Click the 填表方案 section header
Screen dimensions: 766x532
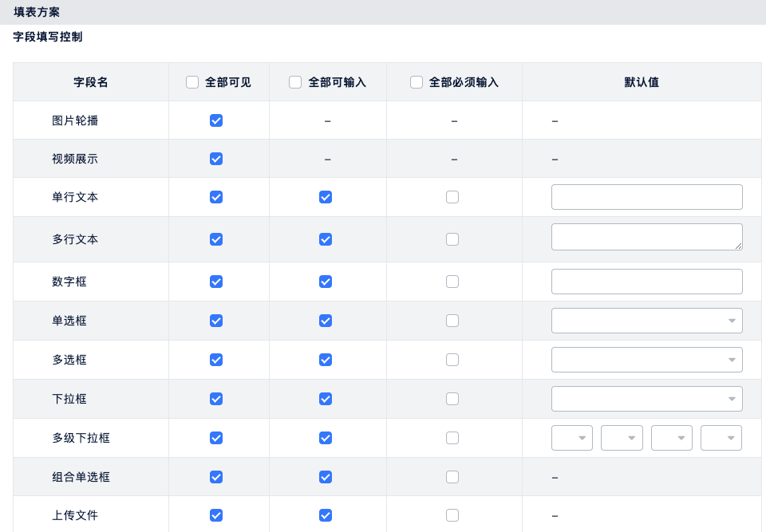[x=37, y=12]
